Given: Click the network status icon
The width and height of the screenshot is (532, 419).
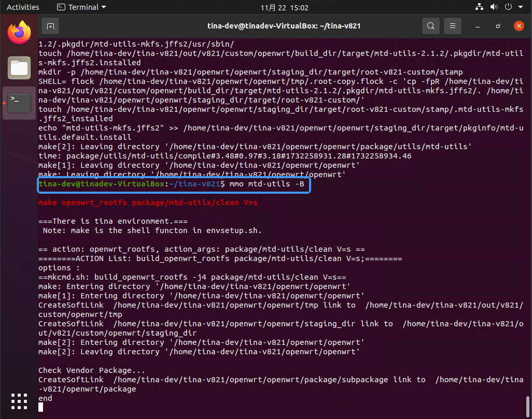Looking at the screenshot, I should point(479,7).
